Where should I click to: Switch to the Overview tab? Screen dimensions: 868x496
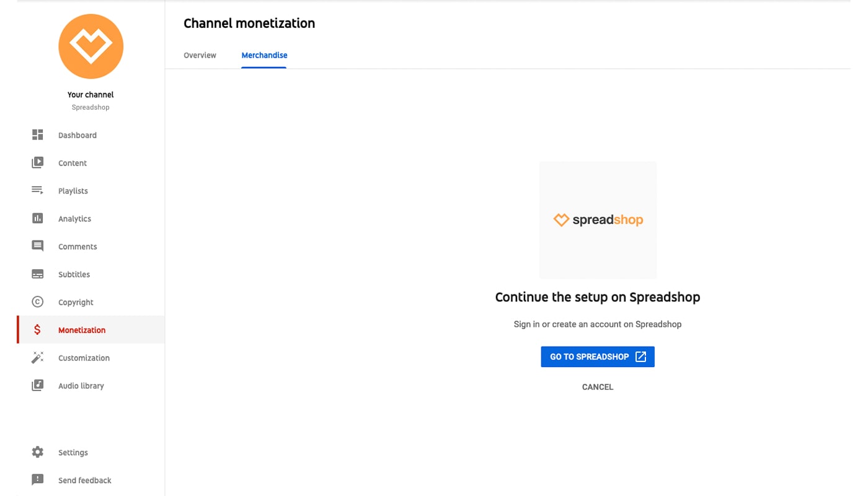click(200, 55)
